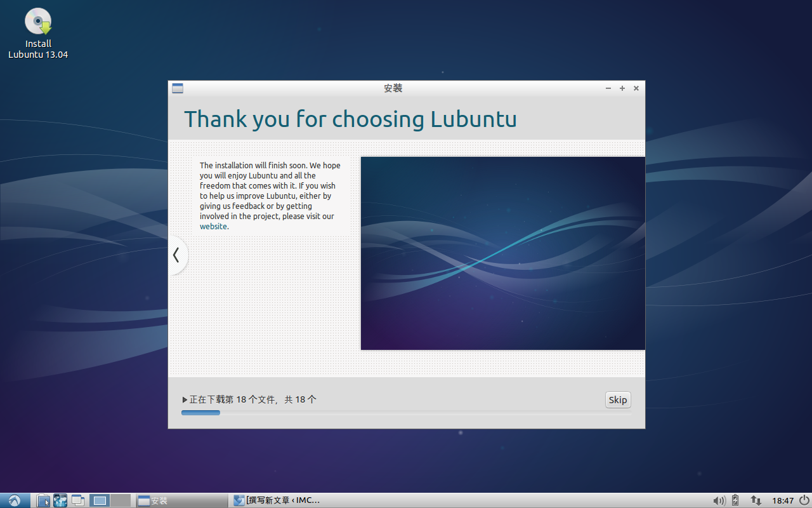Open the Lubuntu website link
The height and width of the screenshot is (508, 812).
tap(213, 227)
